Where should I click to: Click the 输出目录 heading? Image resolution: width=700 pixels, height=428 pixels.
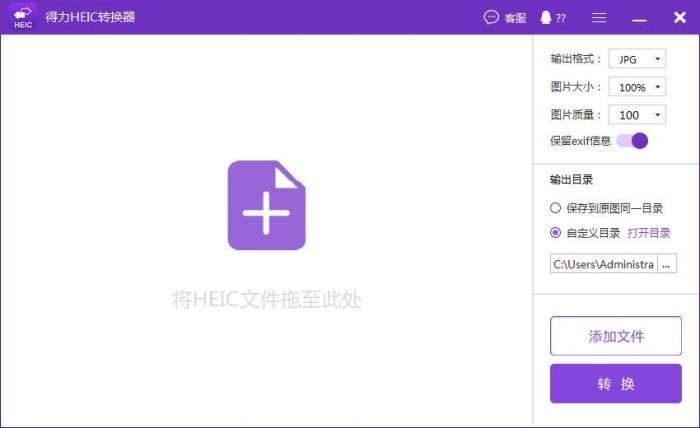click(x=571, y=180)
